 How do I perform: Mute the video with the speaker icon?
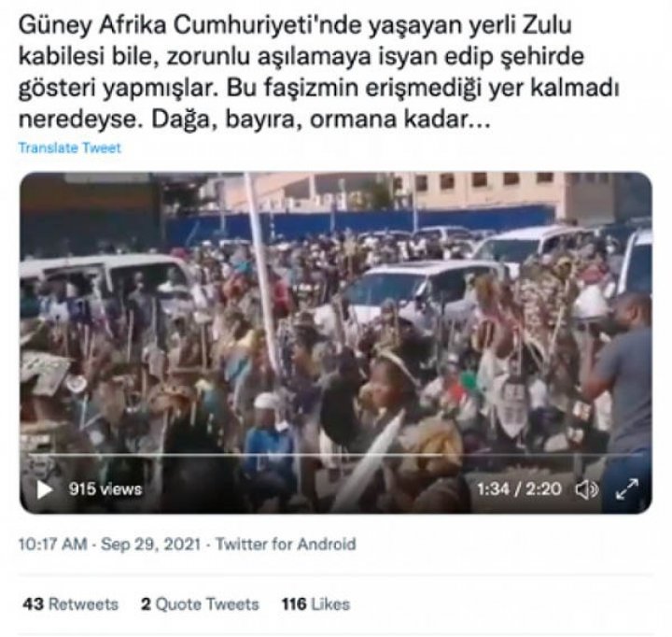[586, 489]
